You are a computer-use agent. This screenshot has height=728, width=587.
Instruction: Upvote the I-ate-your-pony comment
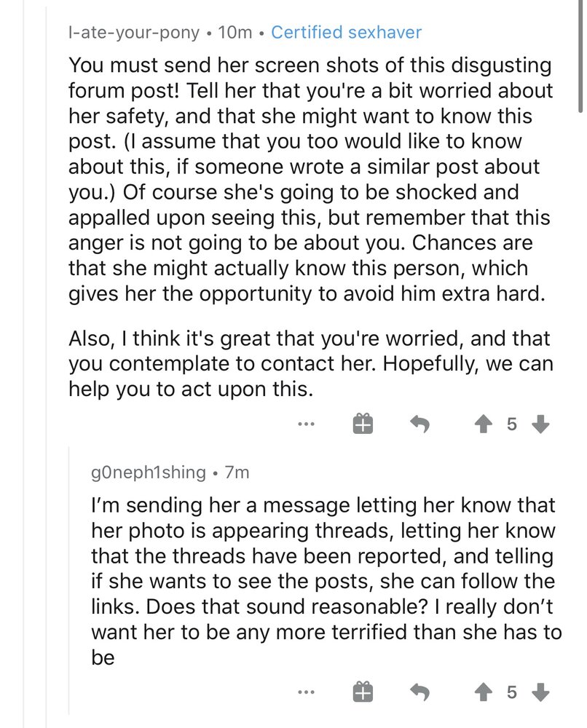click(484, 424)
